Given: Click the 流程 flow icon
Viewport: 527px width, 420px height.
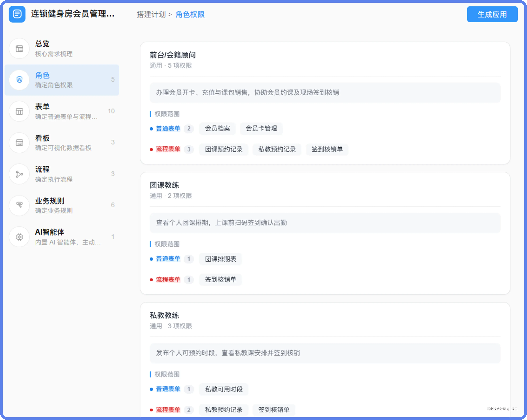Looking at the screenshot, I should 19,174.
